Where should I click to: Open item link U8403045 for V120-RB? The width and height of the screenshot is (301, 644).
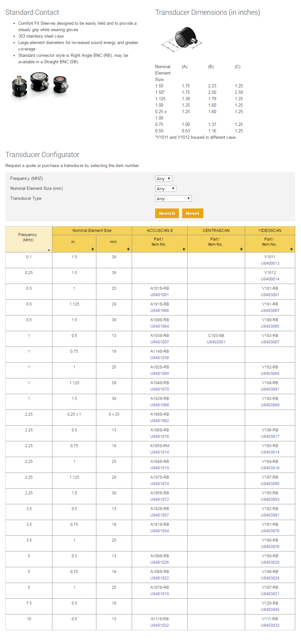270,610
